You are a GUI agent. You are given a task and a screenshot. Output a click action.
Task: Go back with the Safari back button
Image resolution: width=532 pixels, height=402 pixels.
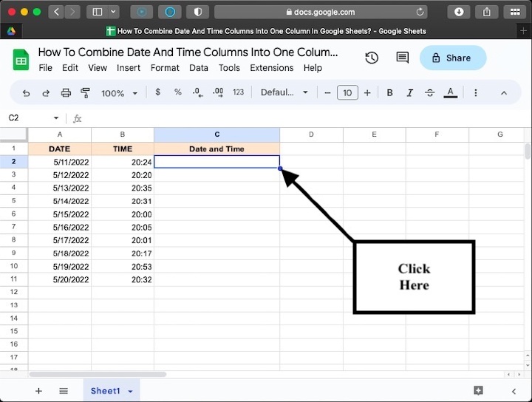[56, 13]
